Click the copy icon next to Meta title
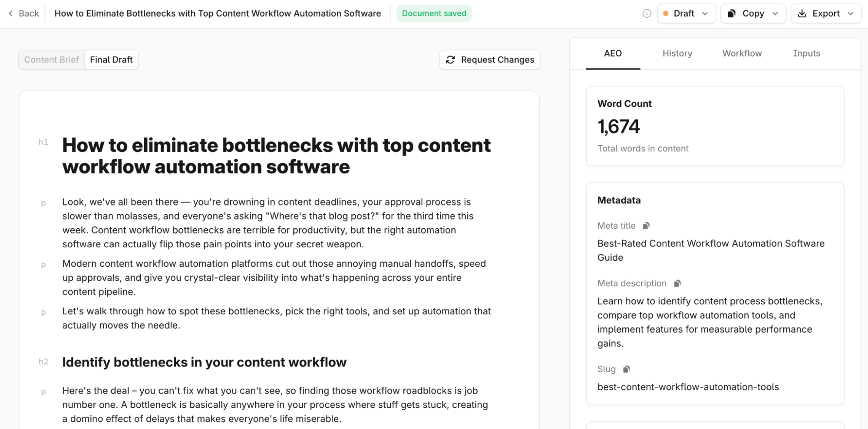Image resolution: width=868 pixels, height=429 pixels. click(x=647, y=226)
